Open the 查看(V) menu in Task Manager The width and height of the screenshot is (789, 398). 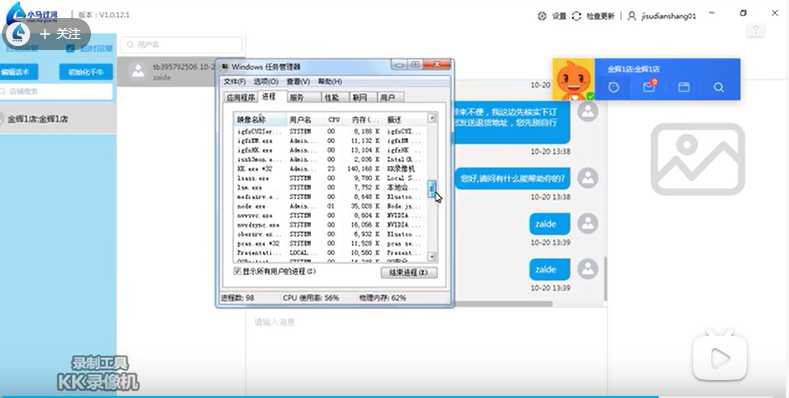coord(298,82)
